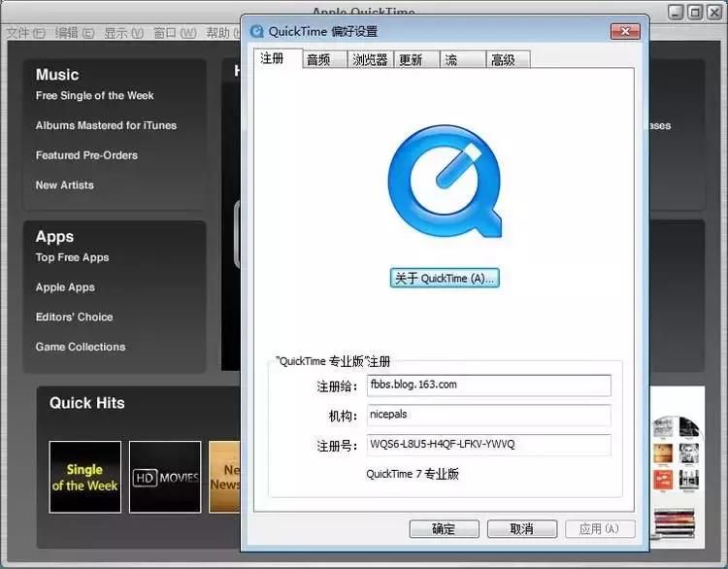Image resolution: width=728 pixels, height=569 pixels.
Task: Open 显示 menu in Apple QuickTime window
Action: [124, 33]
